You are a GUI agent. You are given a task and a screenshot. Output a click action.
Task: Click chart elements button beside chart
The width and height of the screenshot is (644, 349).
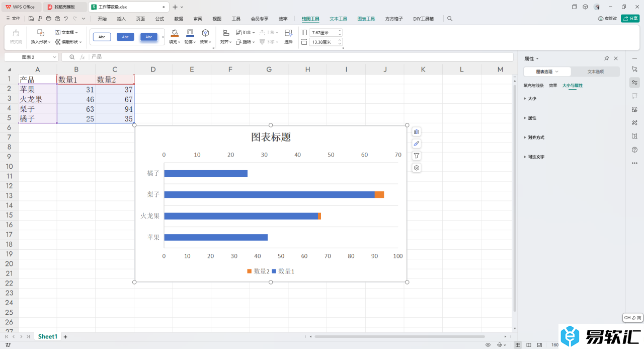(417, 132)
